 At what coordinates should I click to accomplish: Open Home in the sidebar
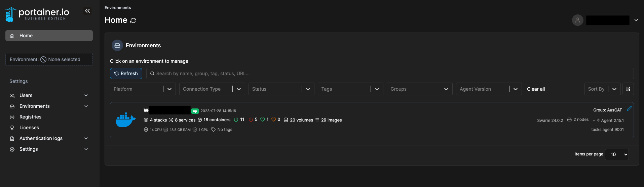(x=49, y=36)
